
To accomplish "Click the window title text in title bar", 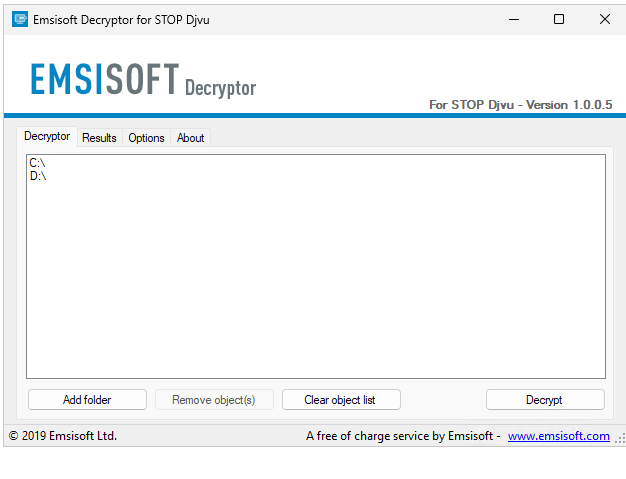I will (x=124, y=19).
